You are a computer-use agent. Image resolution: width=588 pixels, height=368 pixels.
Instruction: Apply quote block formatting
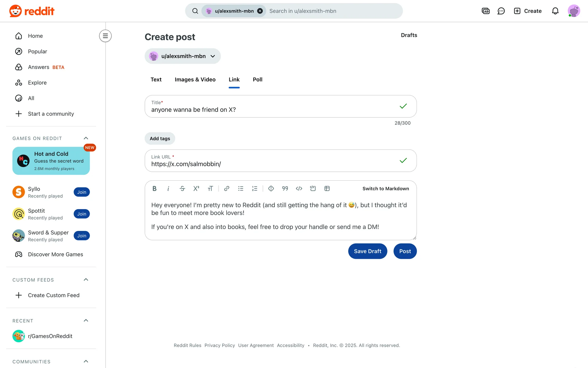pyautogui.click(x=285, y=189)
